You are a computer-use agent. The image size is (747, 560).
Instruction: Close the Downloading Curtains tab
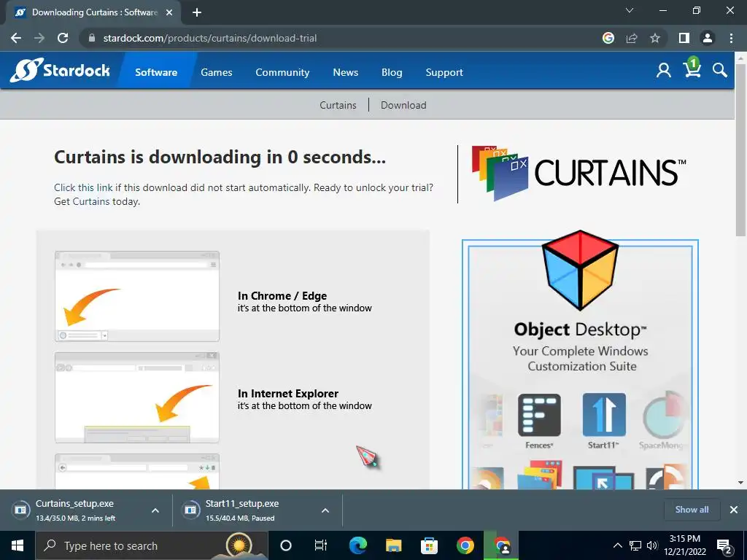point(169,12)
